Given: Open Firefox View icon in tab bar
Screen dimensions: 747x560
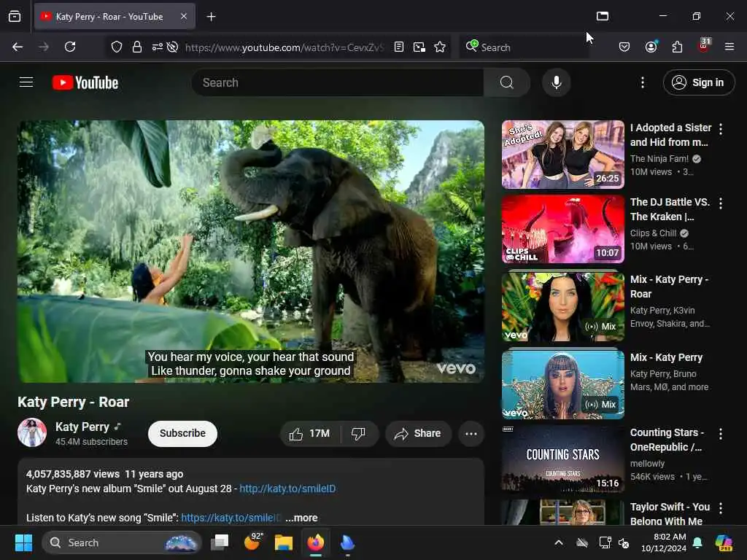Looking at the screenshot, I should click(x=15, y=17).
